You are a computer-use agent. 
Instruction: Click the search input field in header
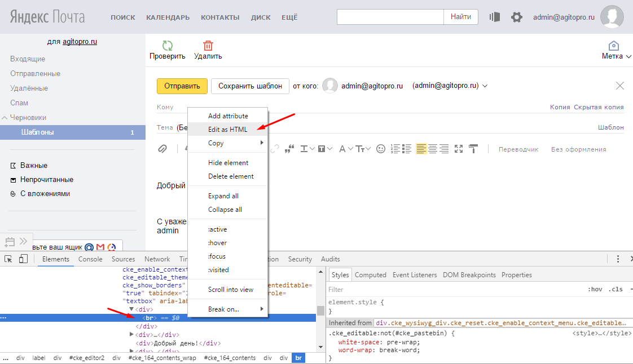pyautogui.click(x=390, y=17)
